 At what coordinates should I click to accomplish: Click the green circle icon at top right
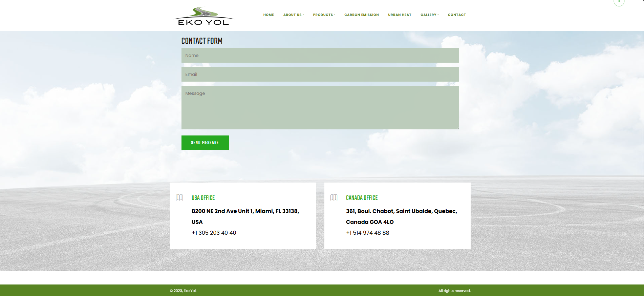pyautogui.click(x=619, y=2)
